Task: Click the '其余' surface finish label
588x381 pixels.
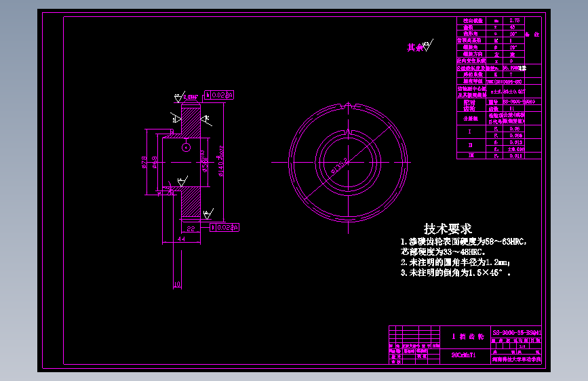Action: pyautogui.click(x=414, y=47)
